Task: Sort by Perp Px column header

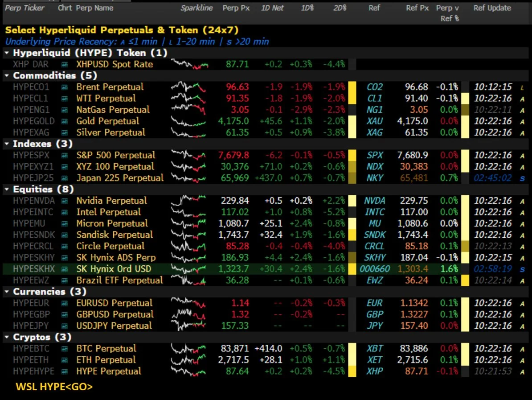Action: pos(236,8)
